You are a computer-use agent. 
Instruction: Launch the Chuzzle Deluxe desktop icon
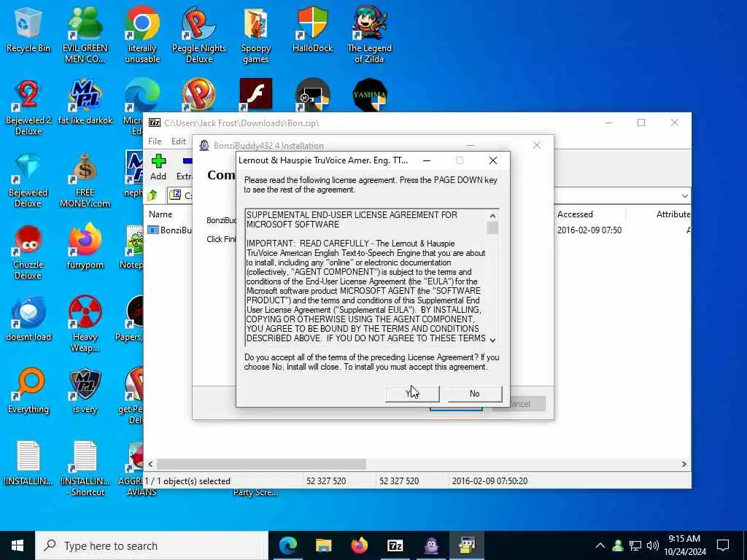(28, 252)
